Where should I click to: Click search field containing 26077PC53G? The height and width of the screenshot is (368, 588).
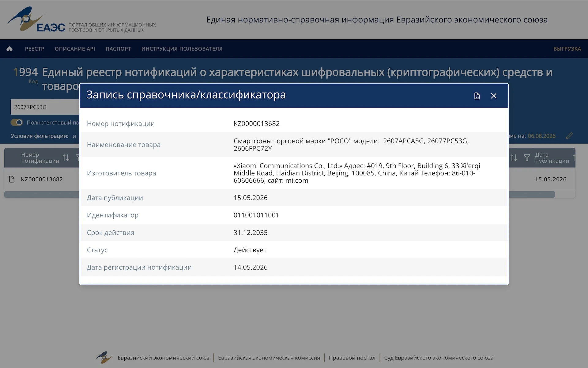click(x=45, y=107)
